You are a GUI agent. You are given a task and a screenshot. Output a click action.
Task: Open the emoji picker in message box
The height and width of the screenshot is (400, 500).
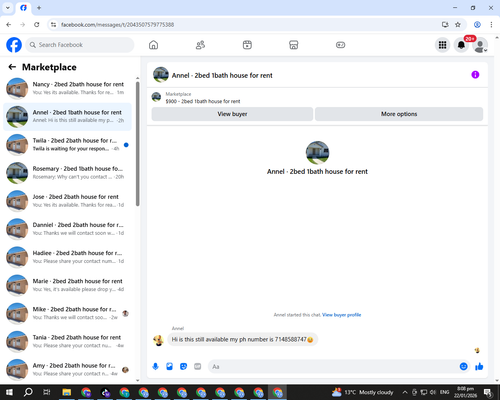pos(463,367)
